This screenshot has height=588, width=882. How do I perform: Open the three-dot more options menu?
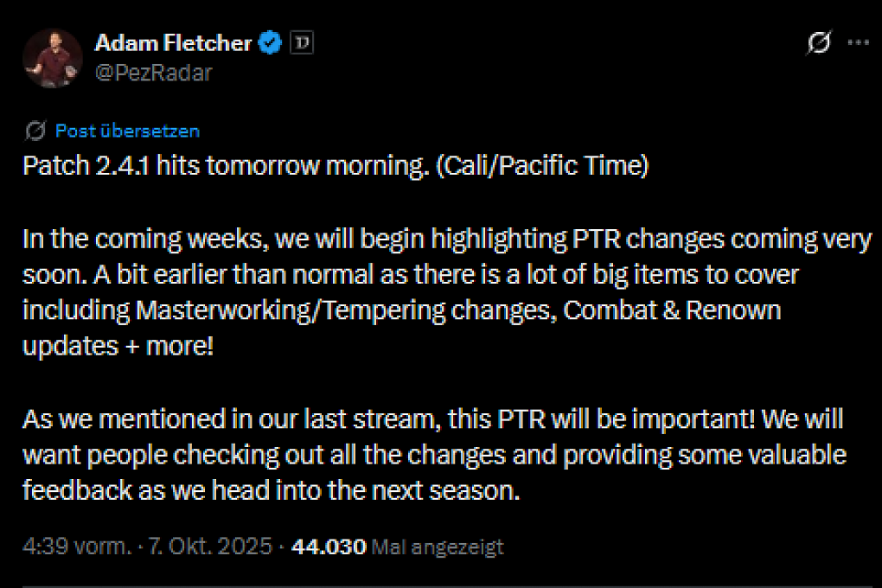click(x=859, y=42)
